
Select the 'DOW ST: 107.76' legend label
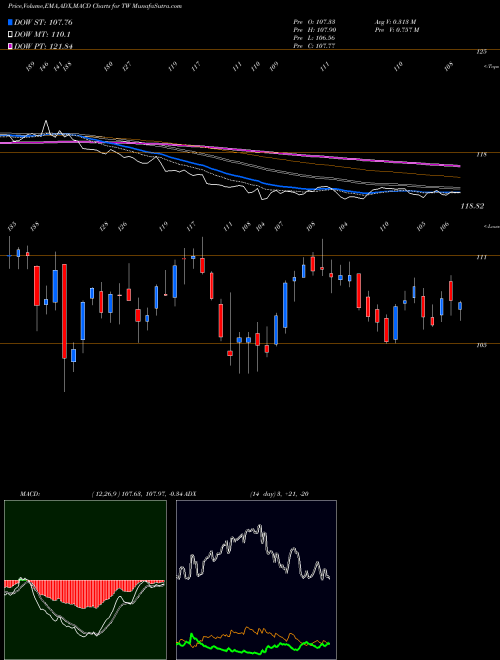point(43,22)
